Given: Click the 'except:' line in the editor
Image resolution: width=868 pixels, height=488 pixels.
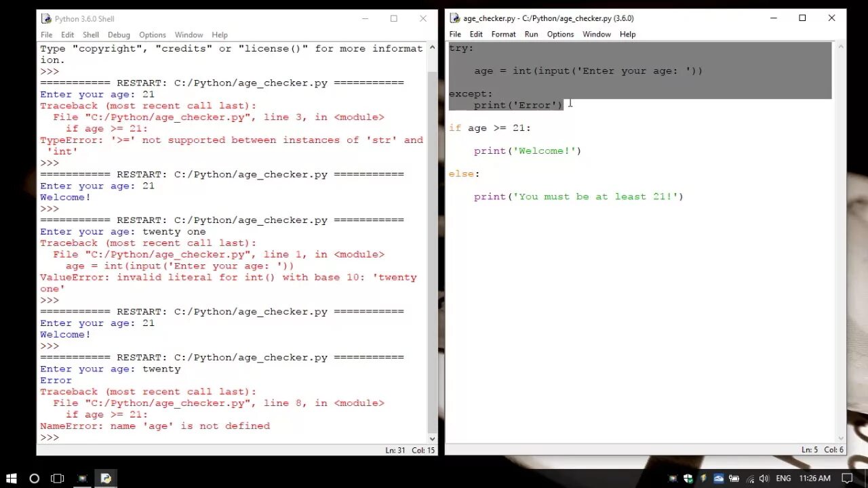Looking at the screenshot, I should pos(471,94).
